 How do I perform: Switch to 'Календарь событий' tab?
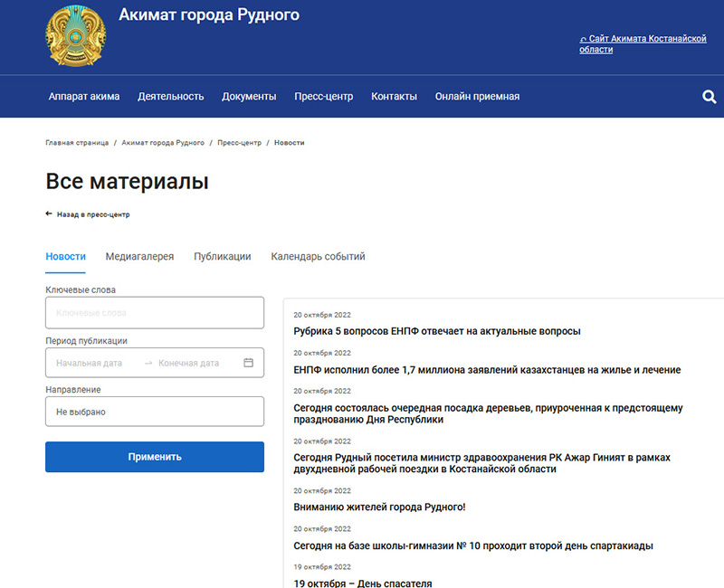pyautogui.click(x=318, y=257)
